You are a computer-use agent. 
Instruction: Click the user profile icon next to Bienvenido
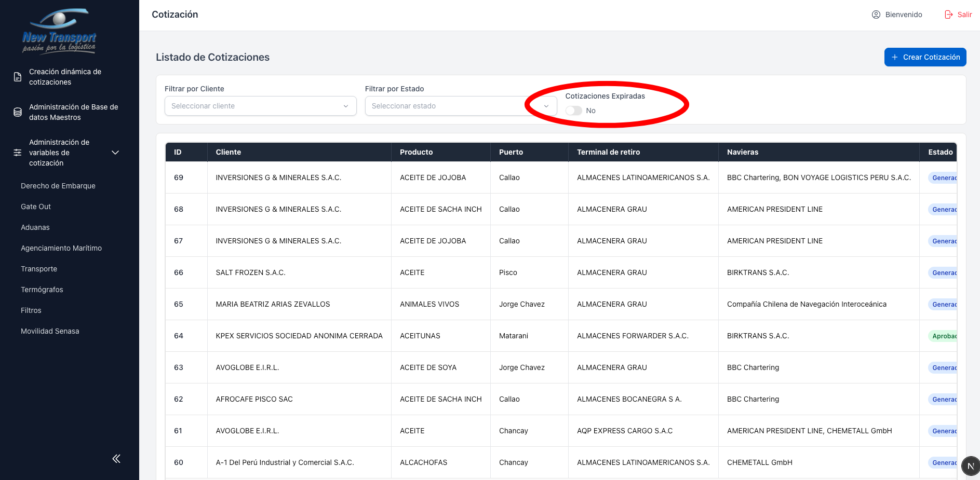876,15
